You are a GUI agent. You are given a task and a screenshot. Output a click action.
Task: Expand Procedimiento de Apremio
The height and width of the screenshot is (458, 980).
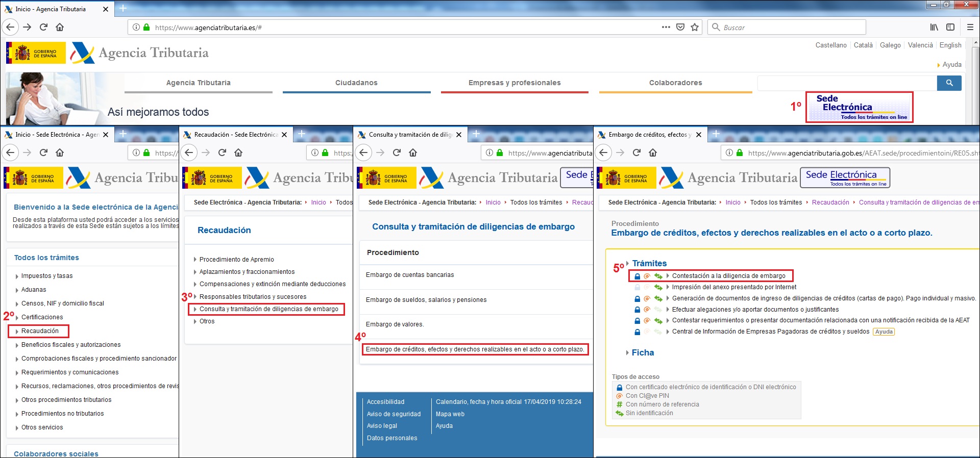click(237, 260)
